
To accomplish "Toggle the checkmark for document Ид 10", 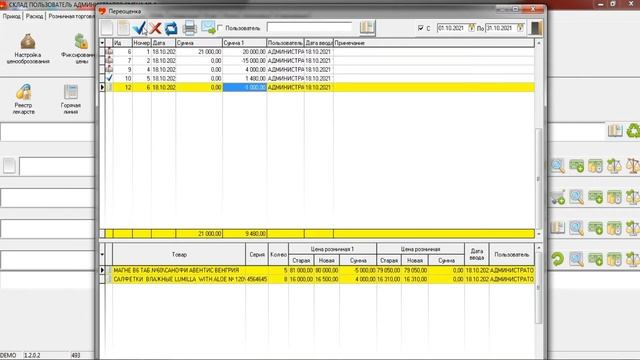I will click(109, 78).
